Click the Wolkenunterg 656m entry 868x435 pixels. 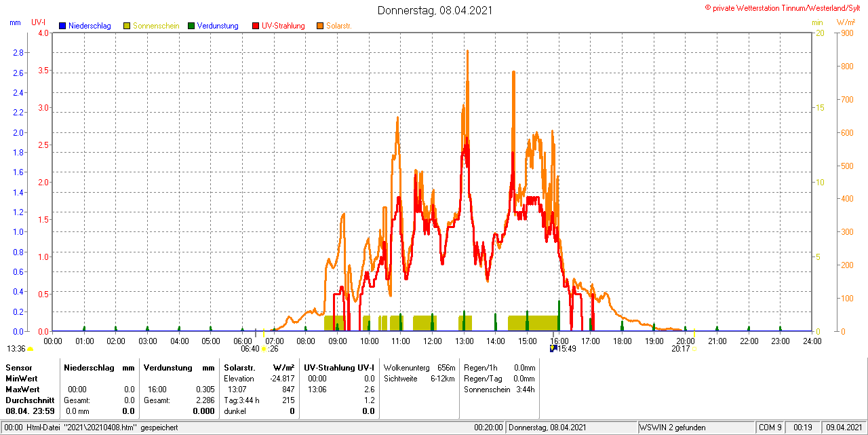tap(419, 367)
